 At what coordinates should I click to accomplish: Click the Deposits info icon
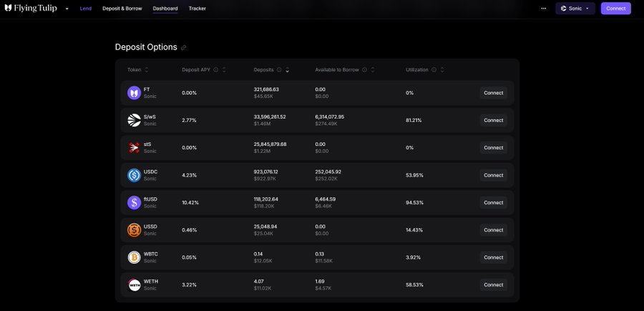coord(279,70)
